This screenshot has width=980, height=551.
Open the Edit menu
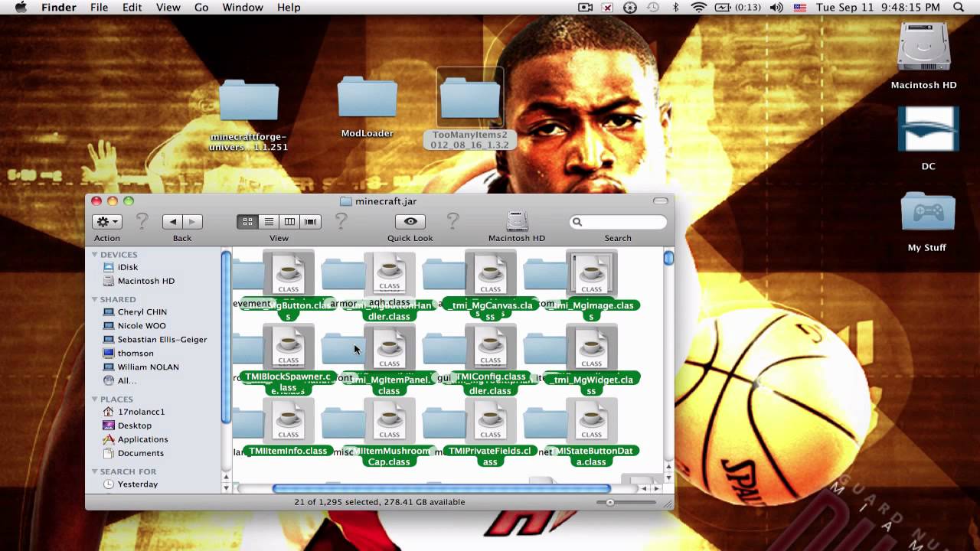(x=132, y=7)
